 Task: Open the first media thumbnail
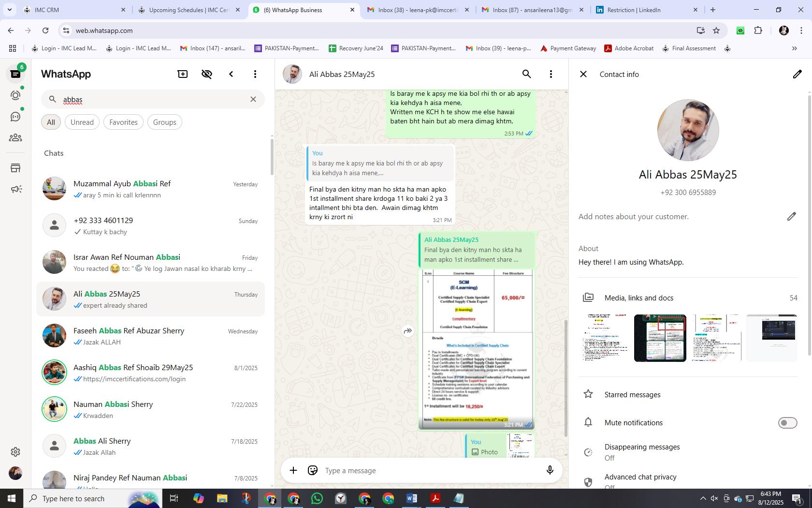[x=605, y=338]
